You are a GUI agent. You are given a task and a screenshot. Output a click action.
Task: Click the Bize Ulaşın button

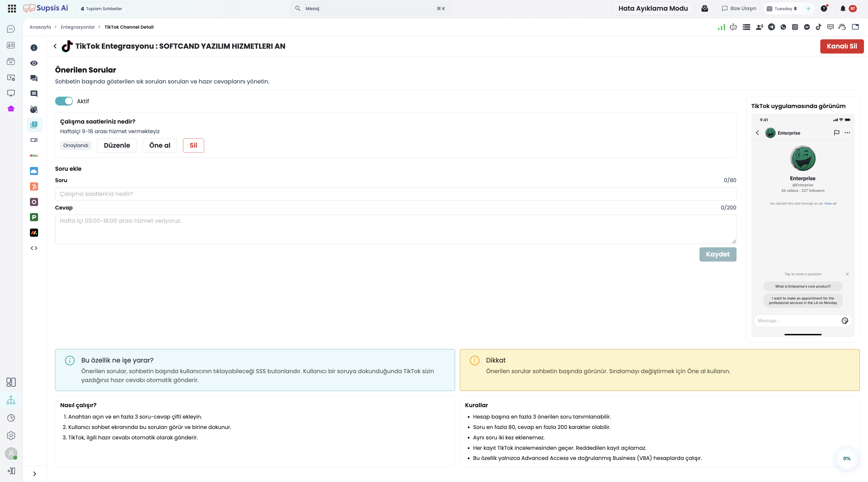(739, 8)
